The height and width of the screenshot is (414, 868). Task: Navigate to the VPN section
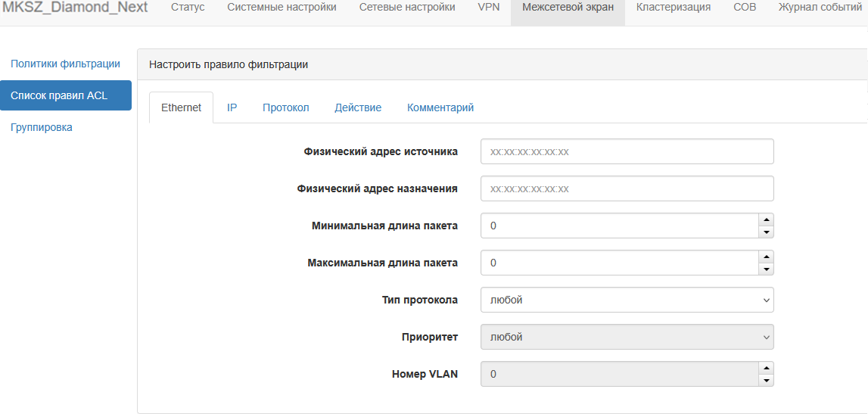pyautogui.click(x=488, y=8)
